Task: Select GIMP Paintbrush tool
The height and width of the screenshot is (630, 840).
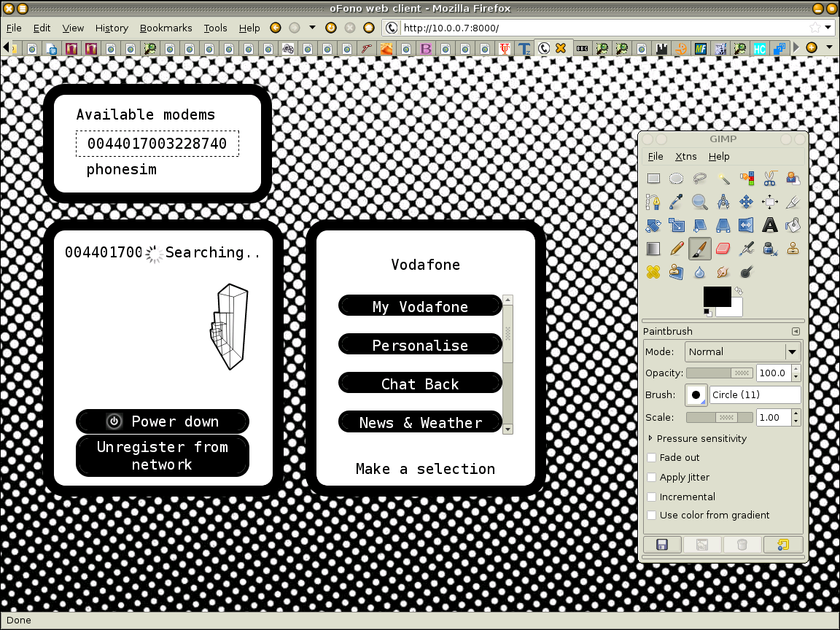Action: point(700,249)
